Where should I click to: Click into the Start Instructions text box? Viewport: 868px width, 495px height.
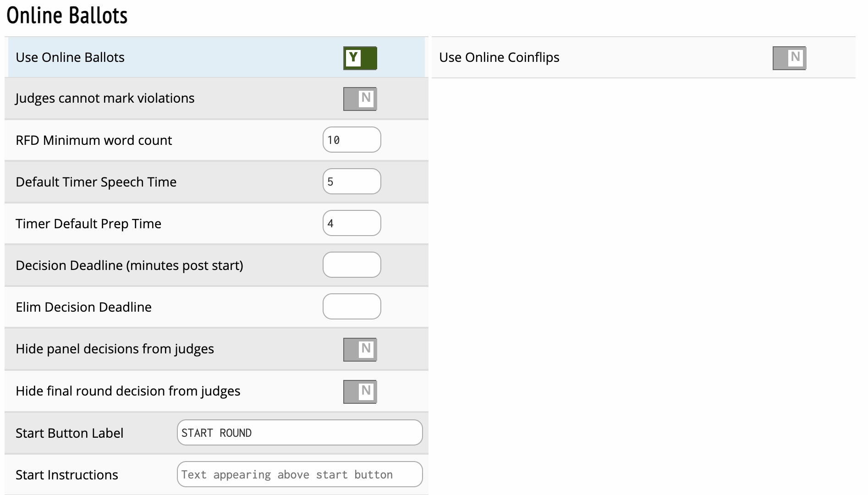pyautogui.click(x=299, y=474)
